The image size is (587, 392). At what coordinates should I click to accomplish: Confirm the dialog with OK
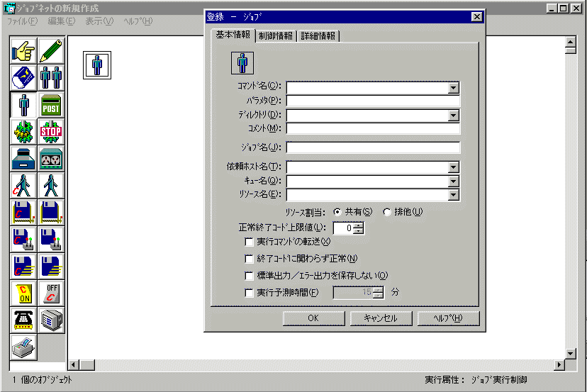pos(313,318)
